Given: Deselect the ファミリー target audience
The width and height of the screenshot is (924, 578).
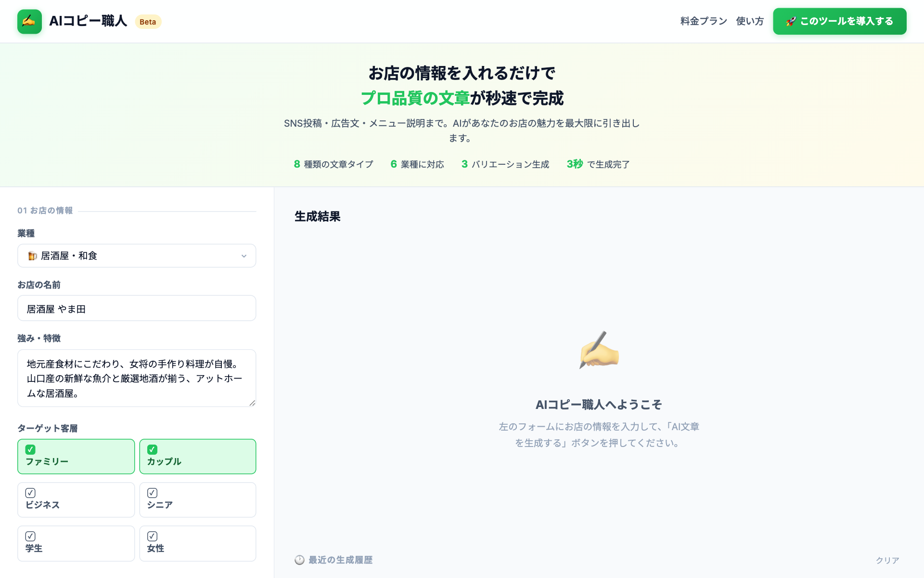Looking at the screenshot, I should (76, 457).
